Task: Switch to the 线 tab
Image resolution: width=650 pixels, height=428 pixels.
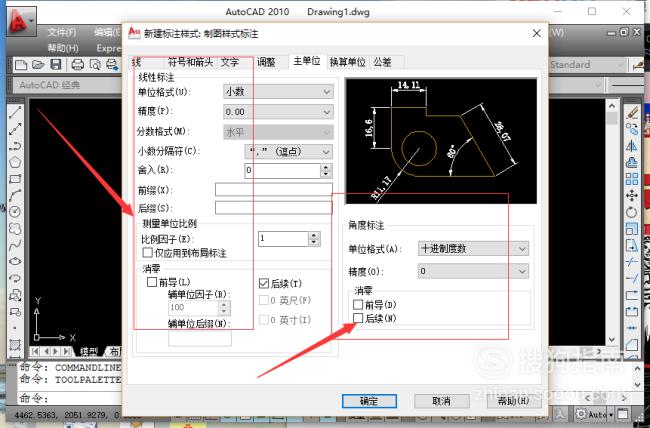Action: click(x=136, y=62)
